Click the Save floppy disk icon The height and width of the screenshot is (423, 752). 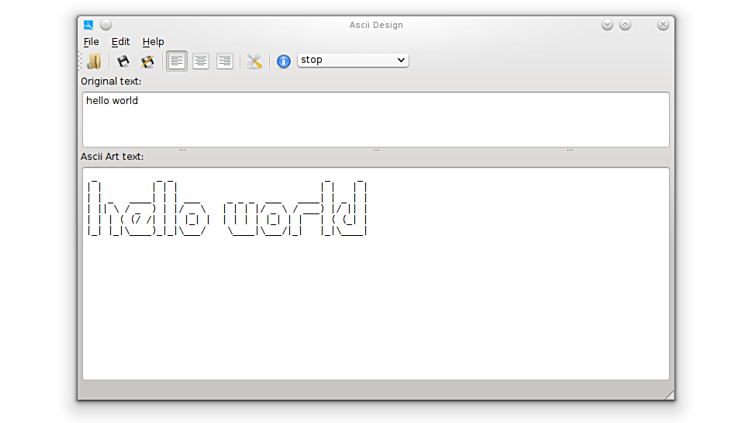123,61
